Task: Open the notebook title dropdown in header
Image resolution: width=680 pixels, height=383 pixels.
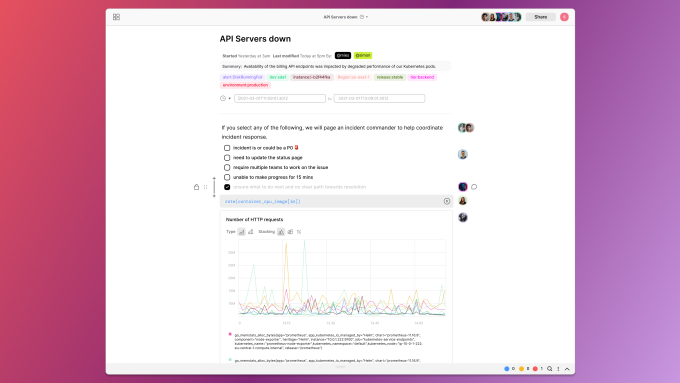Action: pyautogui.click(x=346, y=17)
